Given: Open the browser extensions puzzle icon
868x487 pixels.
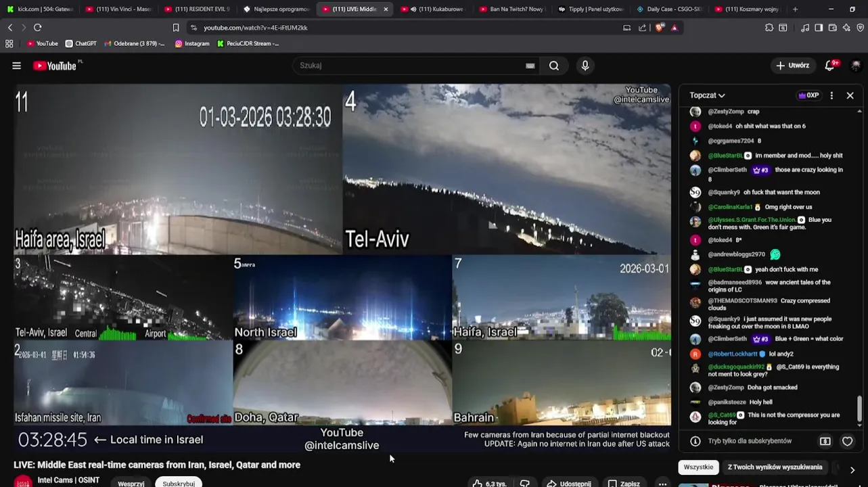Looking at the screenshot, I should coord(769,28).
